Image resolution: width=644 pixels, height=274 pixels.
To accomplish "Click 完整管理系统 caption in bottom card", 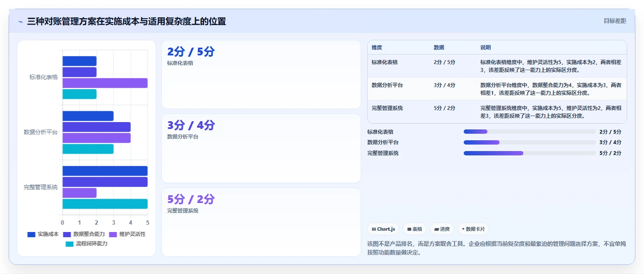I will (x=183, y=211).
